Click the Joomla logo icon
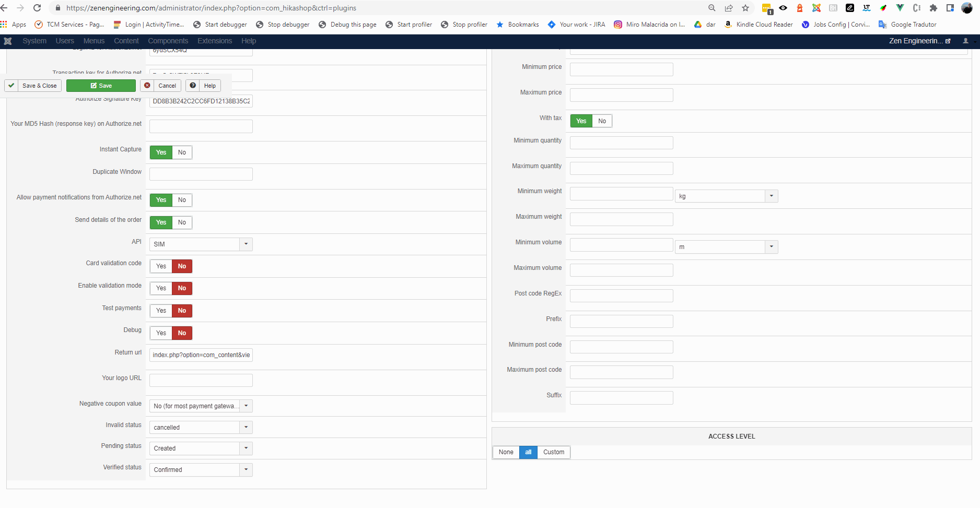Viewport: 980px width, 508px height. (8, 41)
